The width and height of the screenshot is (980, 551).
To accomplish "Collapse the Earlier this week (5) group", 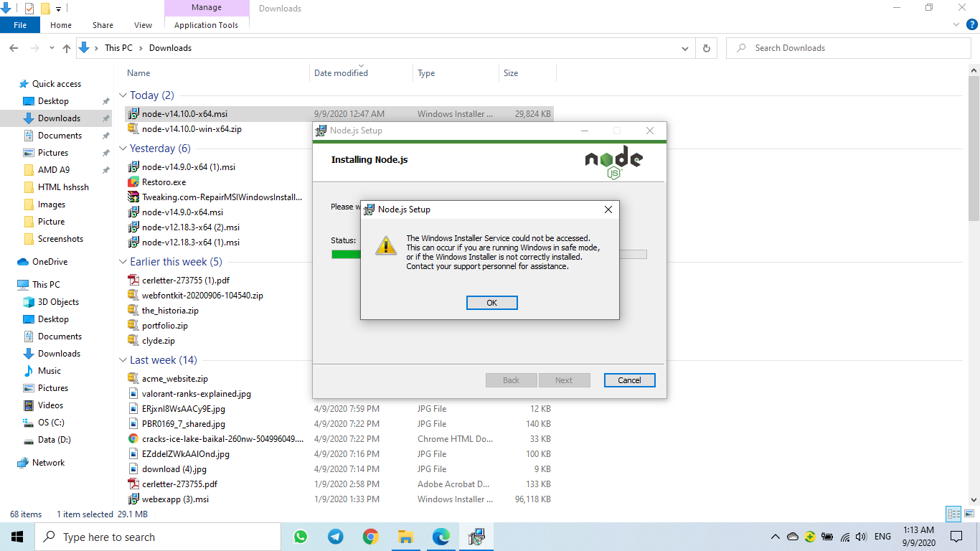I will [123, 262].
